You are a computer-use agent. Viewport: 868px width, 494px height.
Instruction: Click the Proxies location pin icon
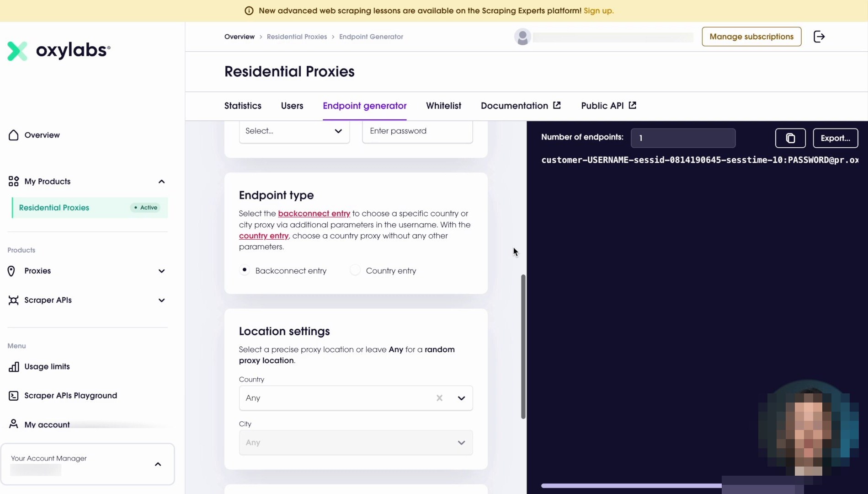tap(11, 271)
